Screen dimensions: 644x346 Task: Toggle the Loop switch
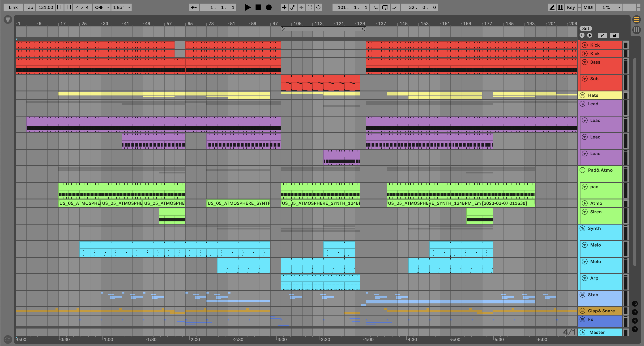click(385, 8)
